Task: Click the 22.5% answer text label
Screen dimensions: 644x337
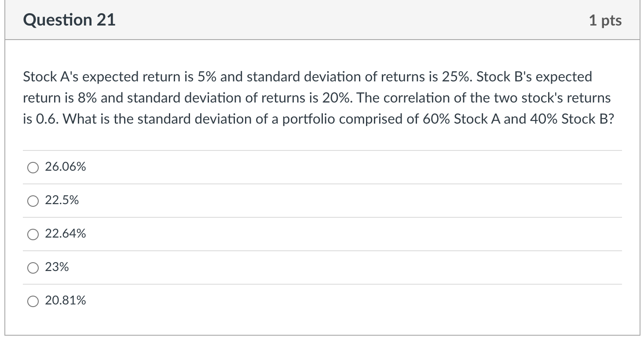Action: (x=62, y=201)
